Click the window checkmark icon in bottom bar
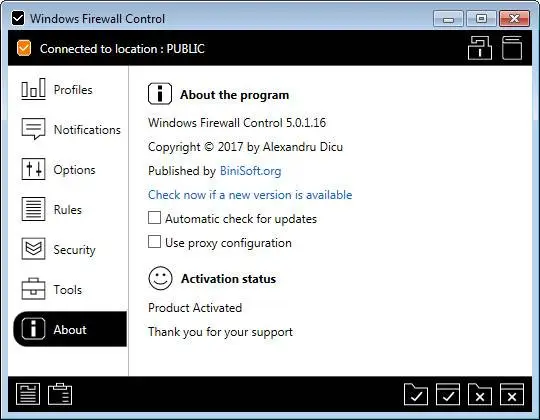The width and height of the screenshot is (540, 420). pos(448,394)
